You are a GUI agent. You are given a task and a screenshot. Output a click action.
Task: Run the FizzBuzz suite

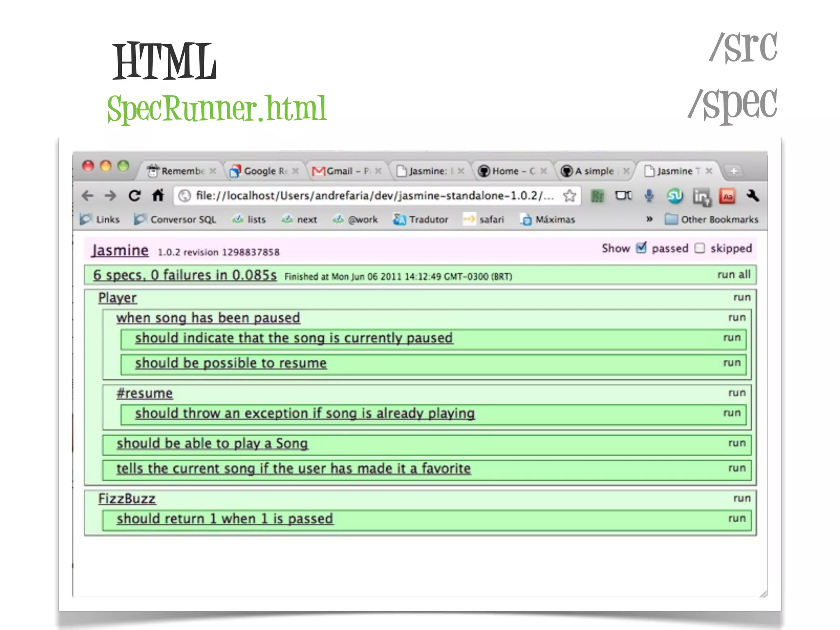(742, 498)
